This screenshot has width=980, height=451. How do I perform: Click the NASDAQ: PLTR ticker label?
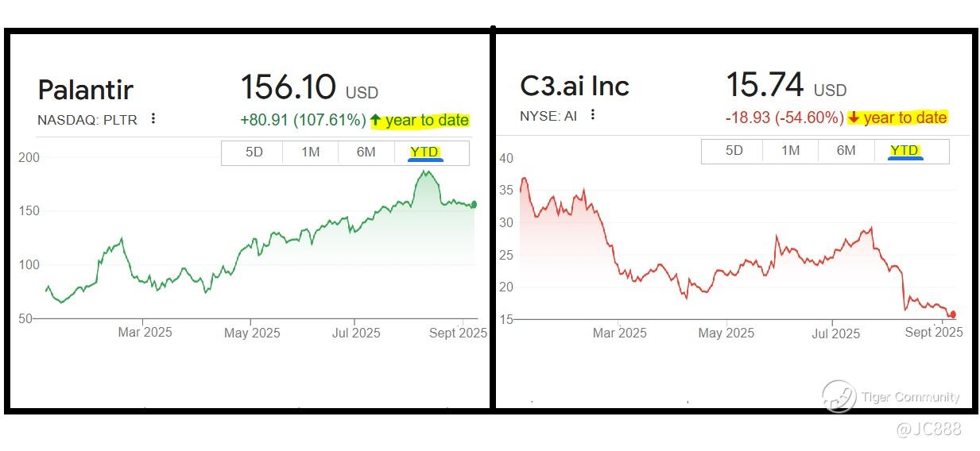pos(87,120)
